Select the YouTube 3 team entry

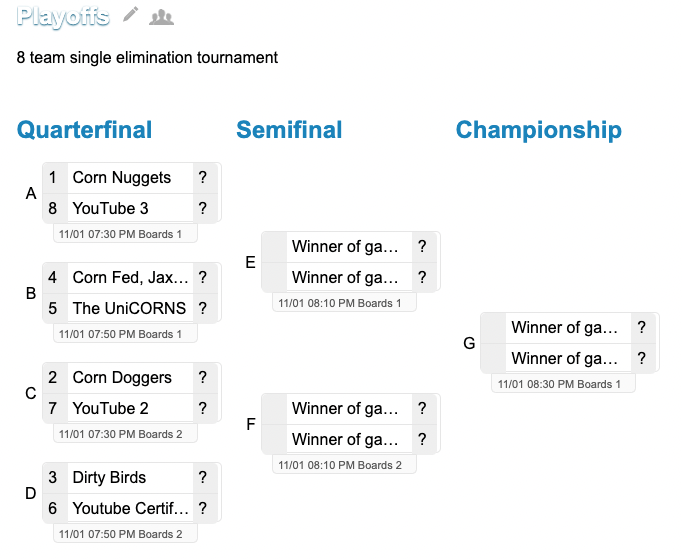111,208
